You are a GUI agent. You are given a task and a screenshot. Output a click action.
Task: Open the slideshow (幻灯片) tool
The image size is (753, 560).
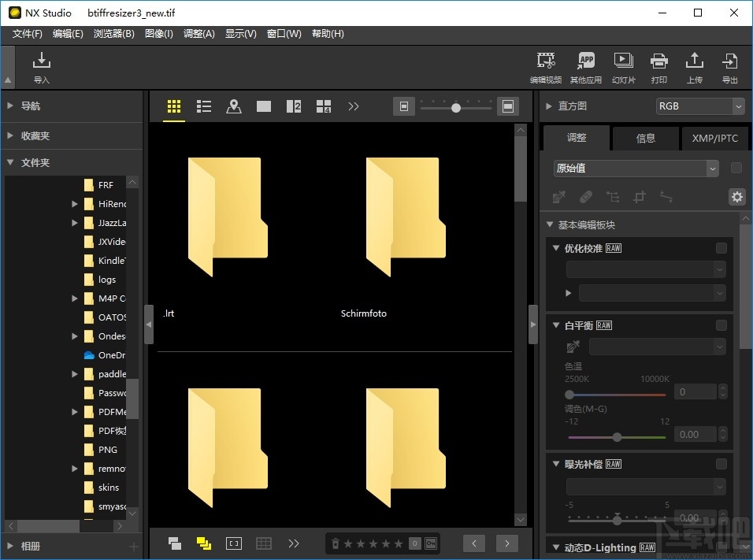pos(623,67)
